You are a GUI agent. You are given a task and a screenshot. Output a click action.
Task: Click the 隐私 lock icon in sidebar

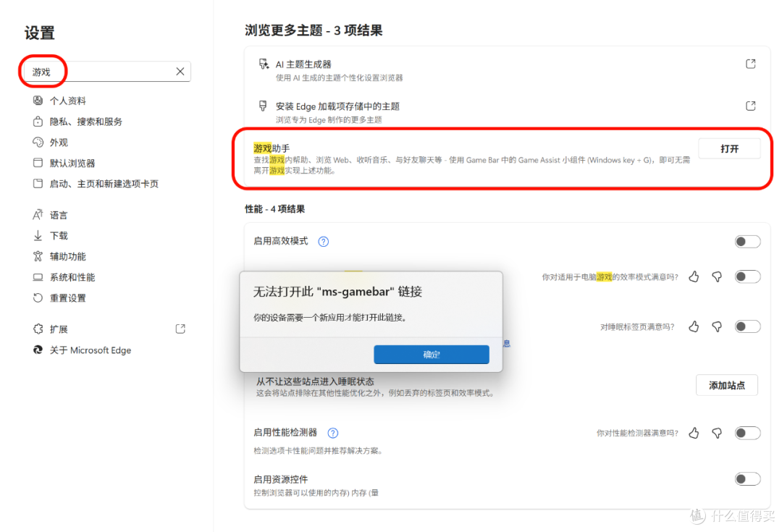[38, 121]
